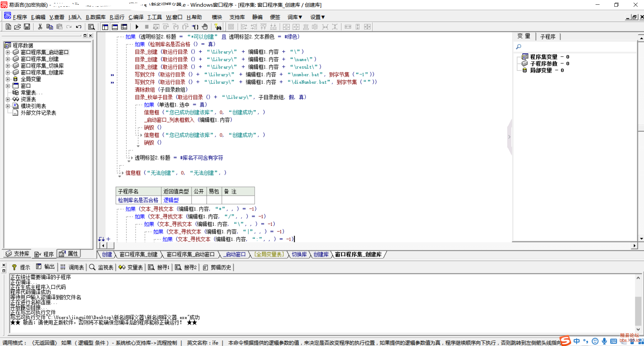Expand 模块引用表 tree node
The height and width of the screenshot is (346, 644).
(x=8, y=106)
